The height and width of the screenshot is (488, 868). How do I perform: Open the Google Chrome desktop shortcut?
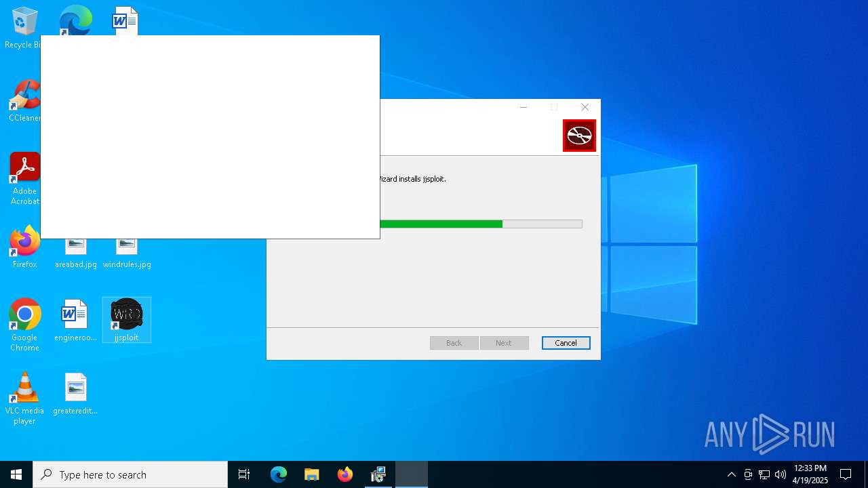pos(24,325)
